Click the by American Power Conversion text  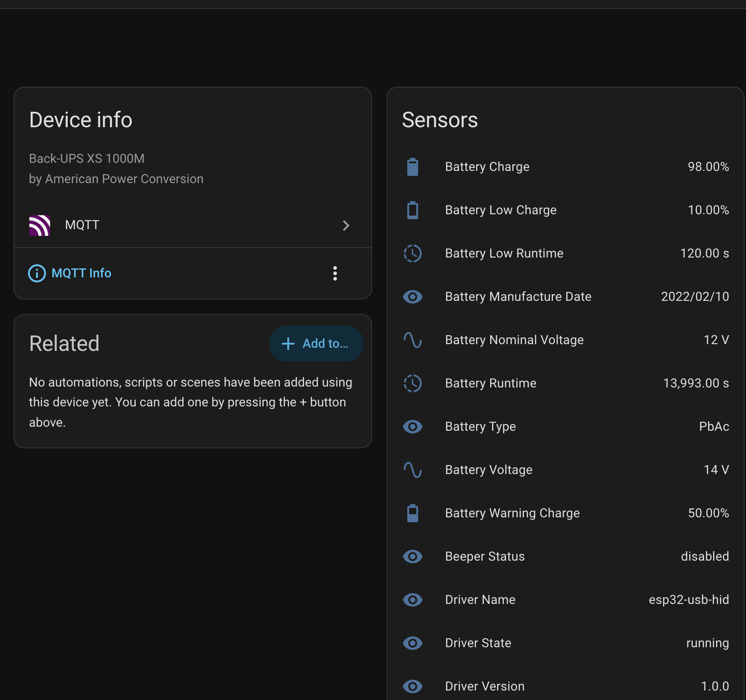point(116,180)
